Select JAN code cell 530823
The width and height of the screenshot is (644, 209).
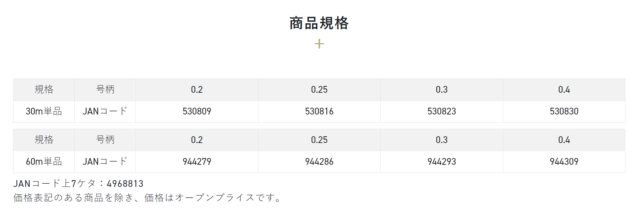(x=442, y=112)
